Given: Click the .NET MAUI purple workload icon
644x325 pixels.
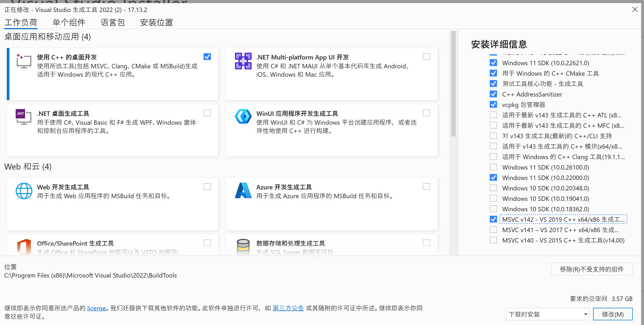Looking at the screenshot, I should click(243, 61).
